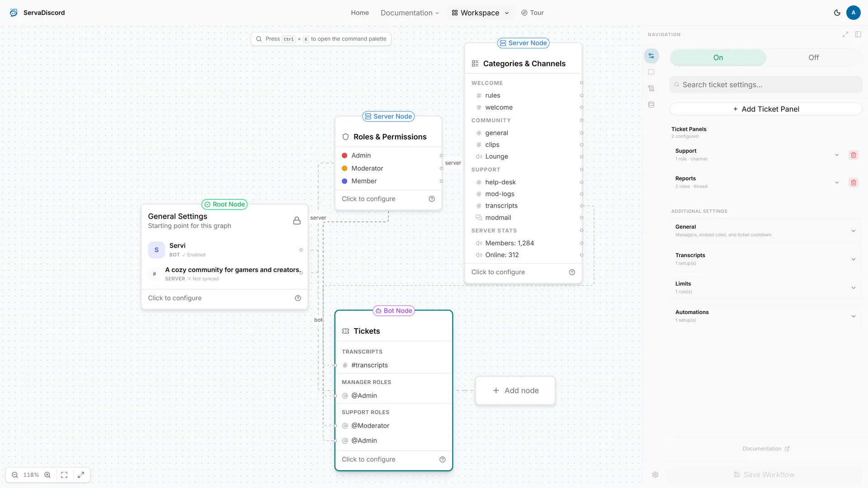The height and width of the screenshot is (488, 868).
Task: Open Documentation link in side panel
Action: [766, 449]
